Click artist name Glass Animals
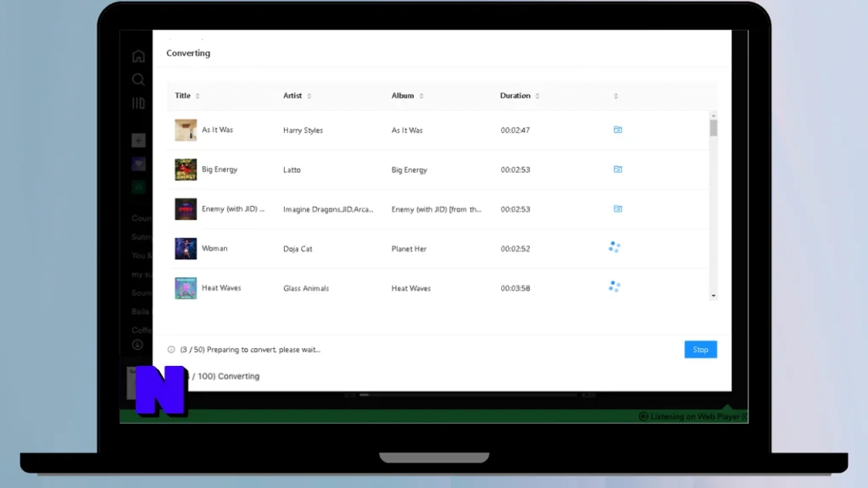868x488 pixels. (x=306, y=288)
